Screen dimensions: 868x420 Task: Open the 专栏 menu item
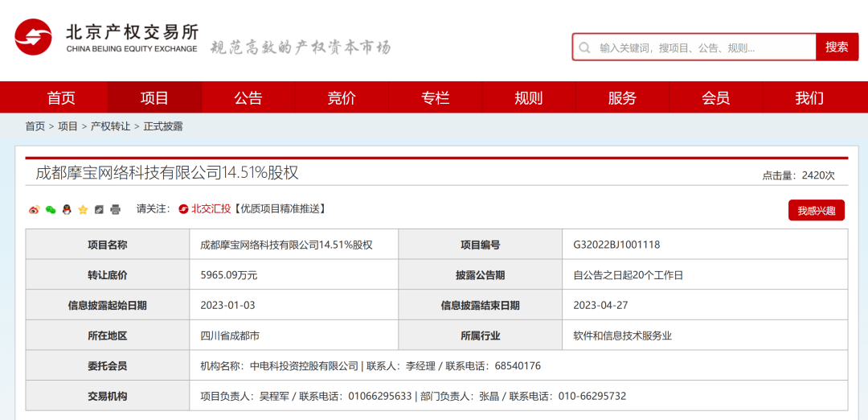click(x=436, y=98)
